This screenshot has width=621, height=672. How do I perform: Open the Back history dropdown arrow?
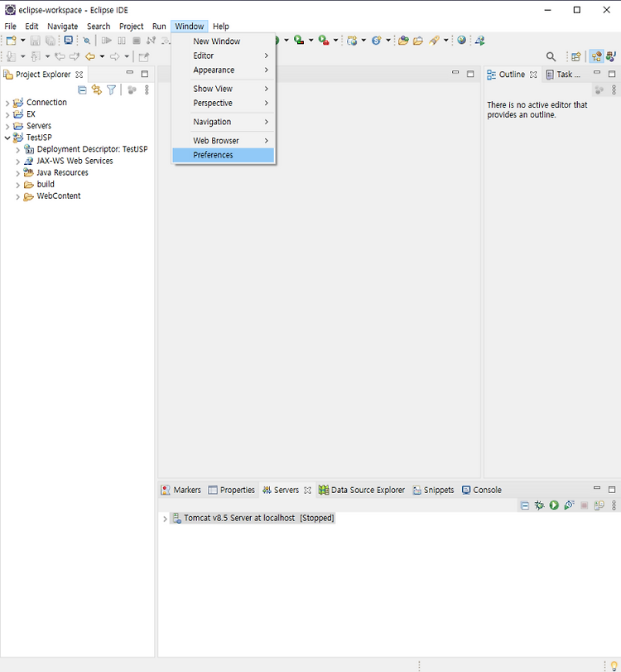[x=103, y=56]
